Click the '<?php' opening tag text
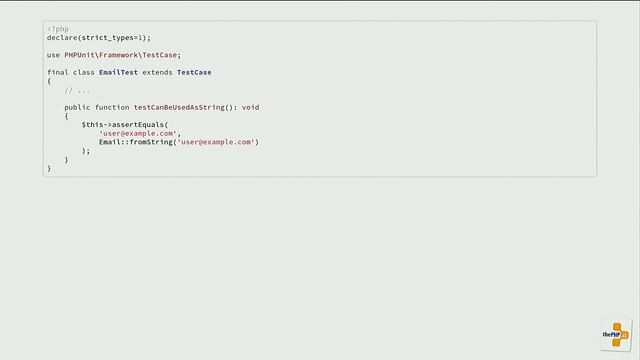This screenshot has height=360, width=640. pos(58,29)
